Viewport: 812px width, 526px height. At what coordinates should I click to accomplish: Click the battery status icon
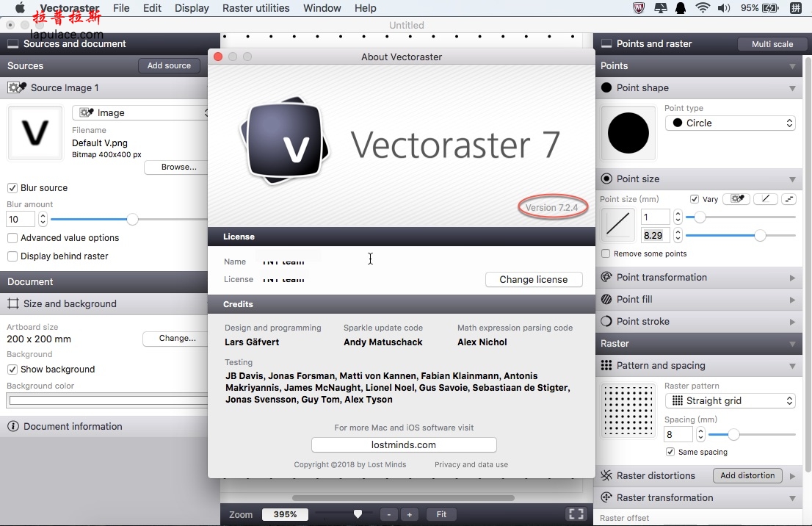(x=770, y=8)
